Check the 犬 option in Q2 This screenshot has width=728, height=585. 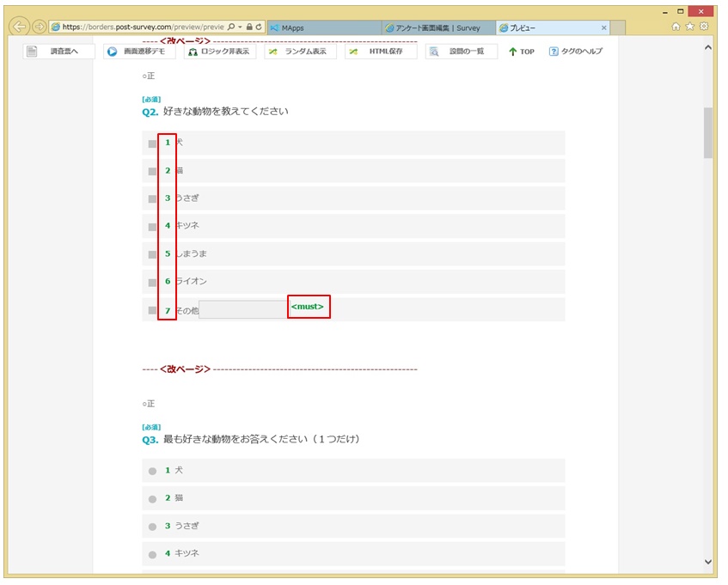152,143
